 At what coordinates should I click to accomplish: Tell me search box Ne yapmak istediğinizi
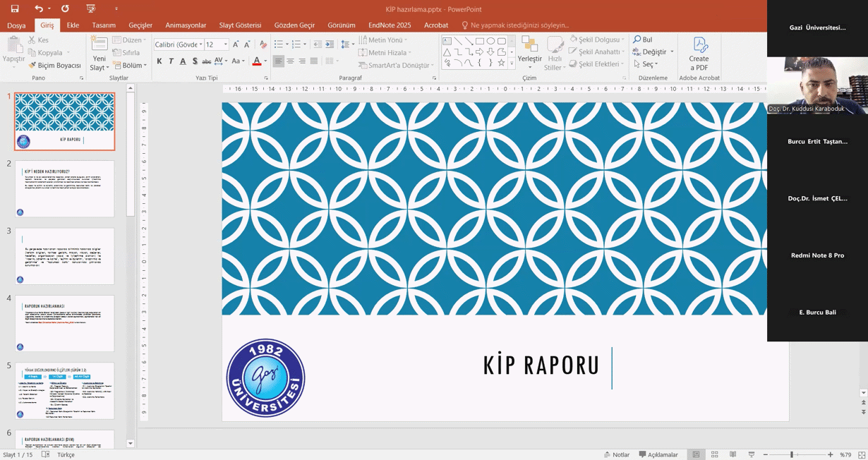tap(515, 25)
